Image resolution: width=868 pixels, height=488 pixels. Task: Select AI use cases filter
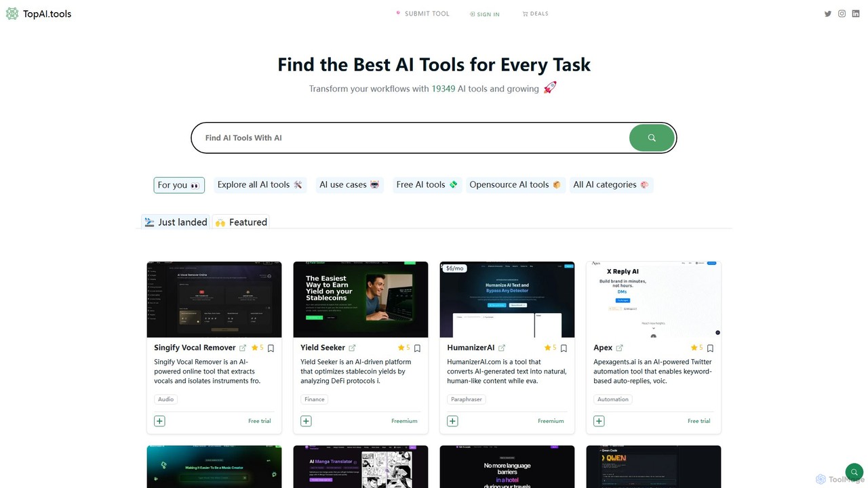click(349, 184)
